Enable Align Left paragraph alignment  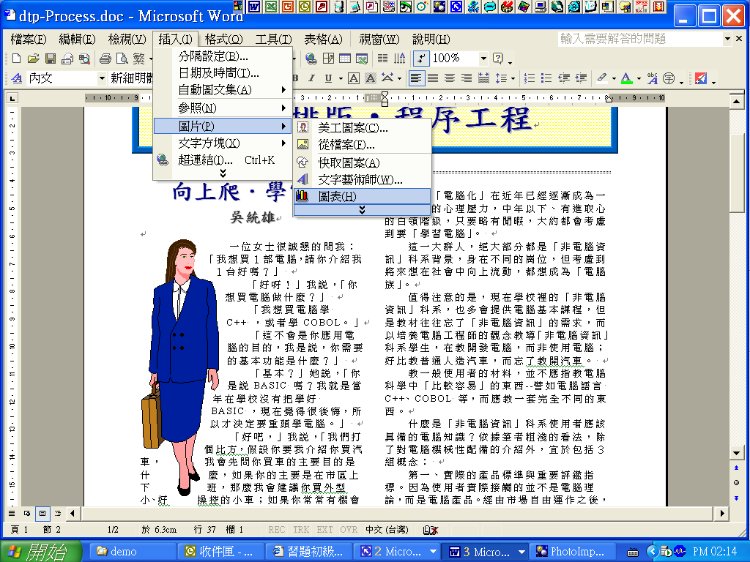pyautogui.click(x=416, y=78)
